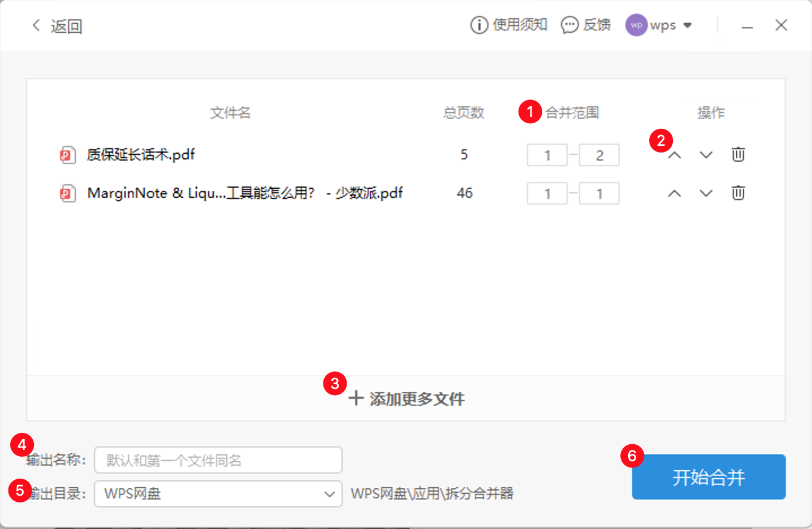Open the wps account dropdown arrow
Image resolution: width=812 pixels, height=529 pixels.
pyautogui.click(x=688, y=25)
